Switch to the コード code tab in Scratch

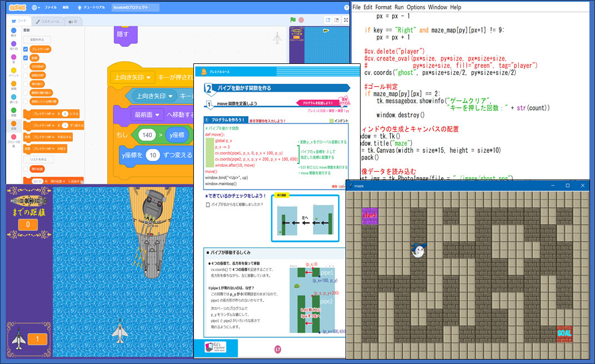point(19,21)
